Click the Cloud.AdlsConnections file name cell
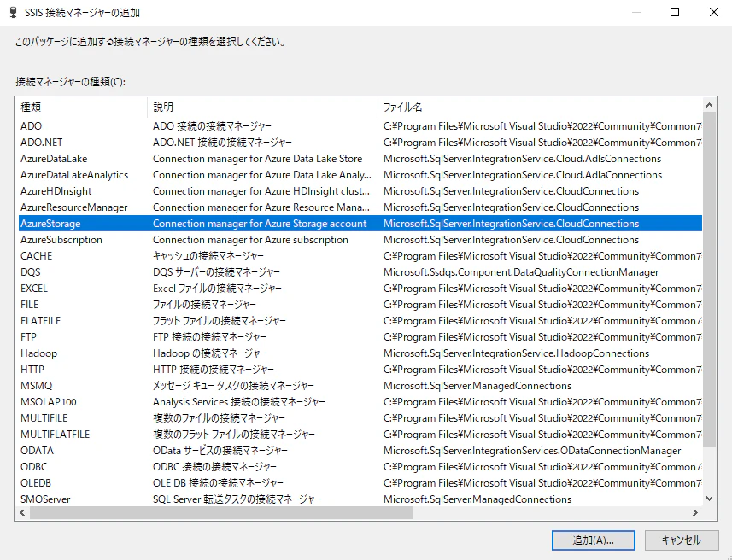The height and width of the screenshot is (560, 732). click(523, 159)
